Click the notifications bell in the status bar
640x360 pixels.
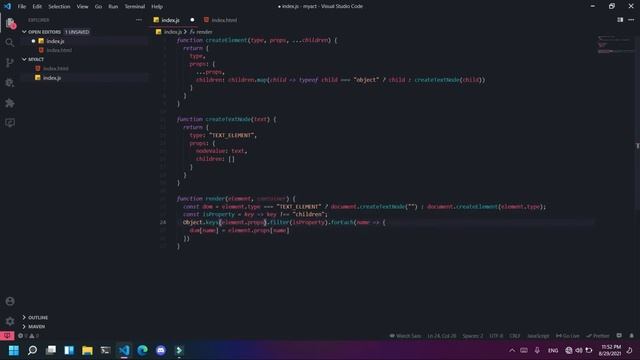click(x=631, y=336)
